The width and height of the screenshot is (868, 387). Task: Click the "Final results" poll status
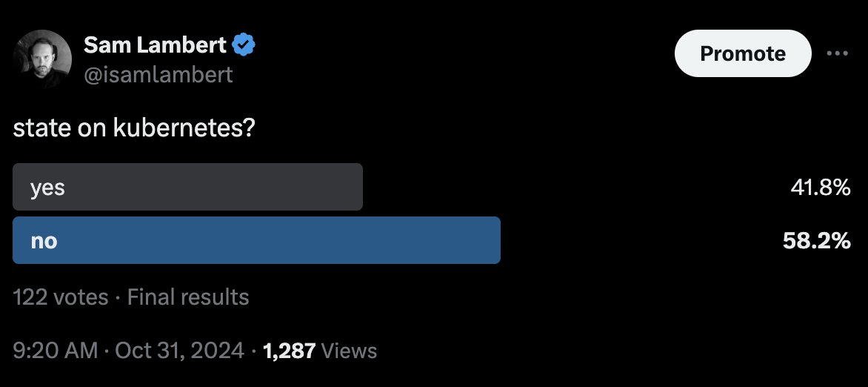(x=188, y=297)
